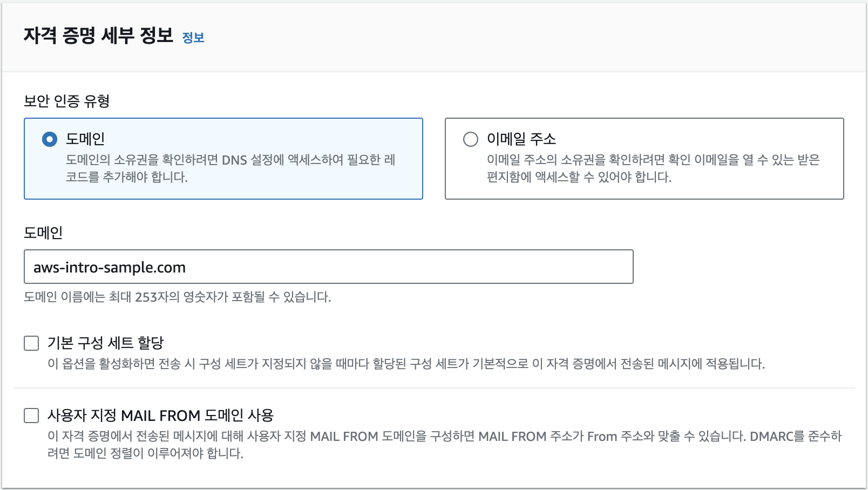The height and width of the screenshot is (490, 868).
Task: Open the 정보 info link
Action: pos(193,38)
